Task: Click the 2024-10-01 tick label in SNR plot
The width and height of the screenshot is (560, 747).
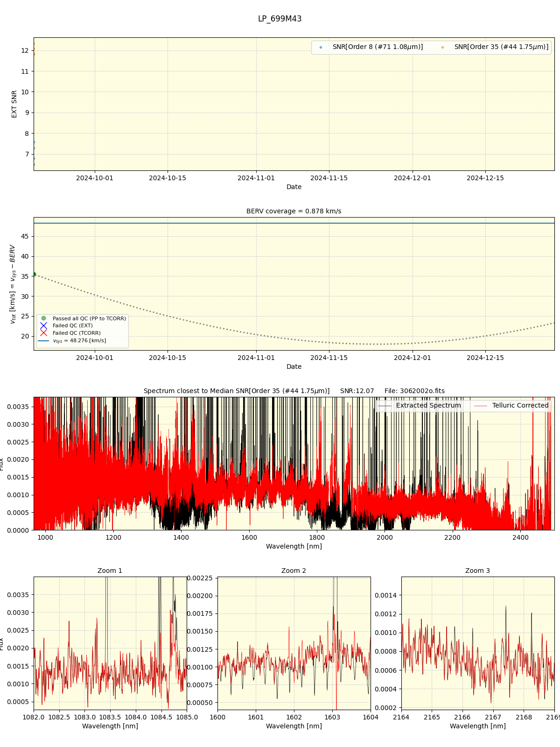Action: pos(95,178)
